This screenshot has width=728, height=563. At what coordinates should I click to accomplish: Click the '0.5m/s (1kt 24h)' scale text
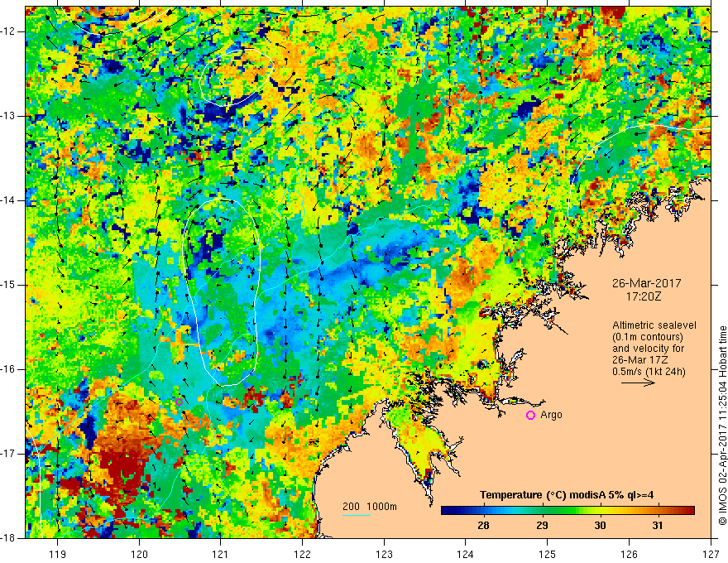point(649,372)
